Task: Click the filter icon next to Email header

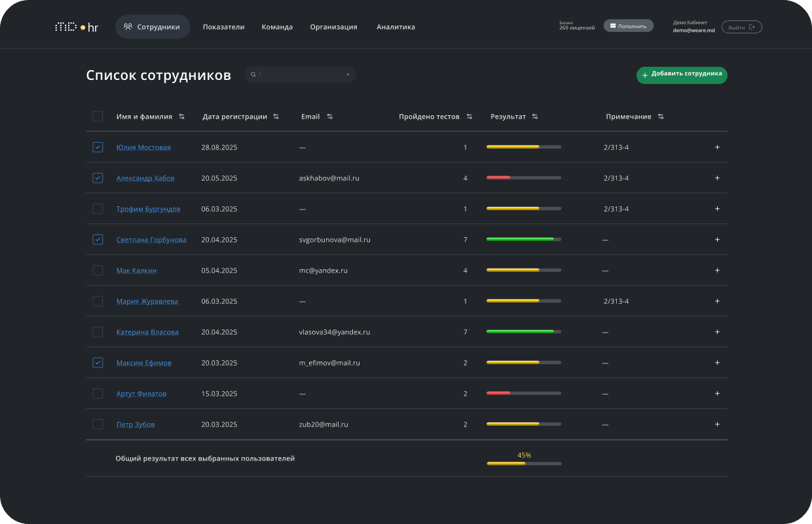Action: coord(329,117)
